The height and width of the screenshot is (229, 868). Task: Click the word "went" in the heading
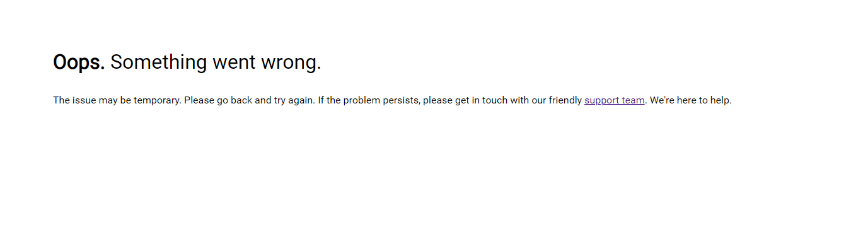231,62
